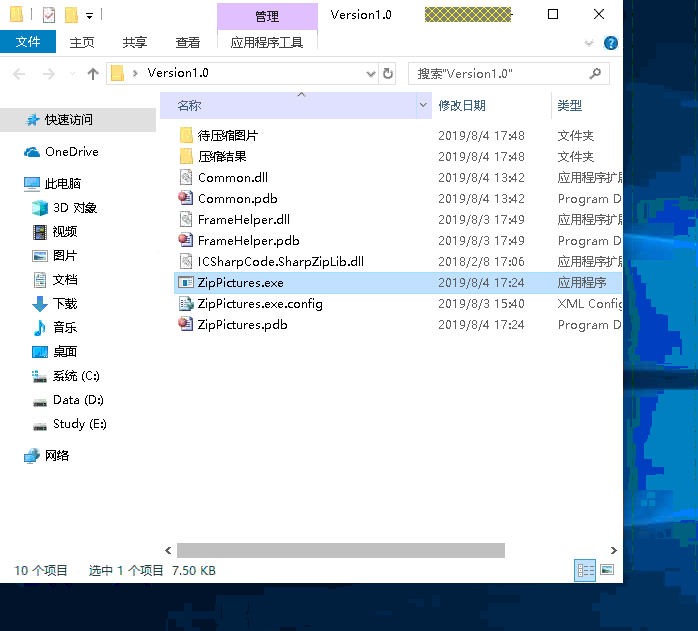Click the horizontal scrollbar right arrow
Image resolution: width=698 pixels, height=631 pixels.
614,550
